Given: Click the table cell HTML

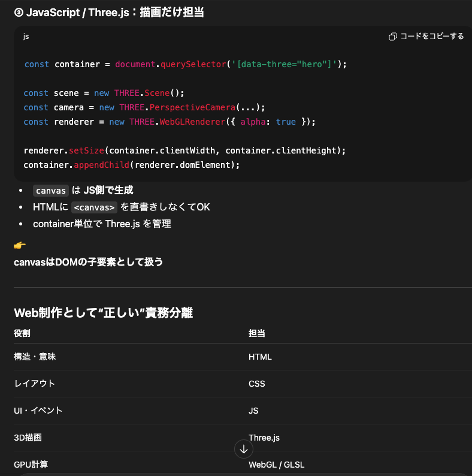Looking at the screenshot, I should tap(261, 357).
